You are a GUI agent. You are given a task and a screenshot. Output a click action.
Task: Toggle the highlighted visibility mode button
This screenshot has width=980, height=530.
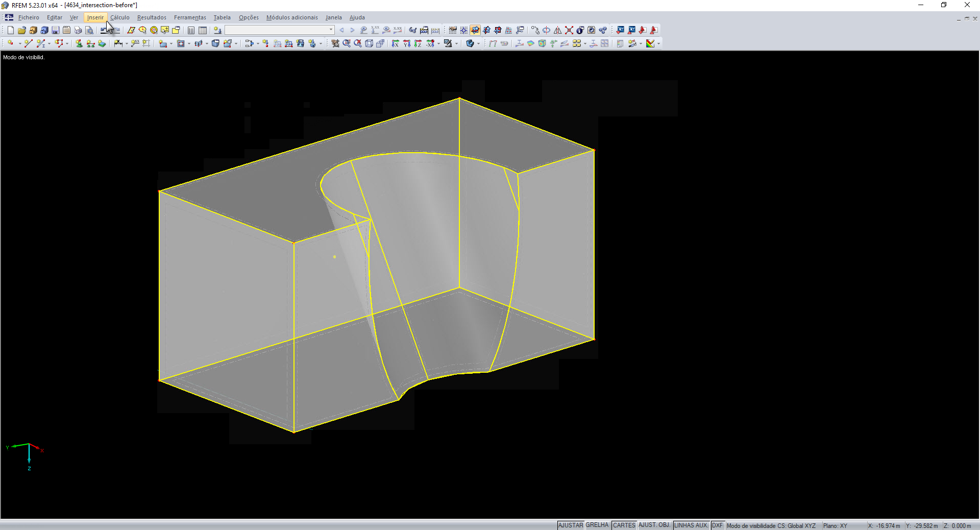[475, 30]
